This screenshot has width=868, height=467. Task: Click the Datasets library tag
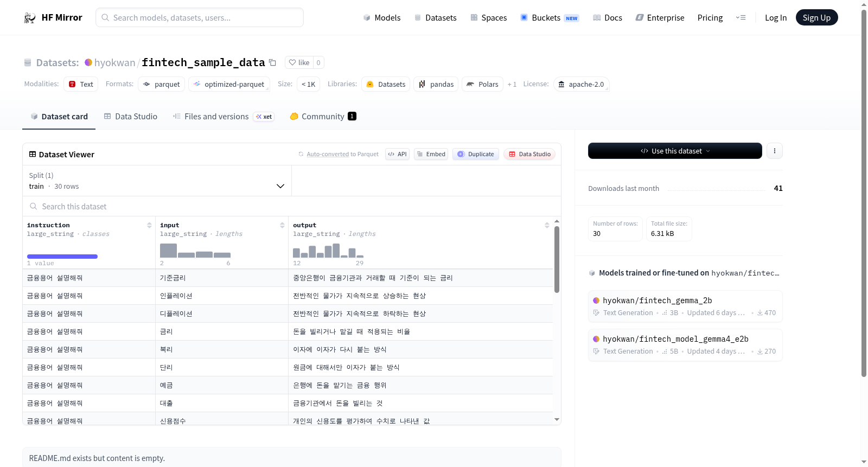pyautogui.click(x=386, y=84)
